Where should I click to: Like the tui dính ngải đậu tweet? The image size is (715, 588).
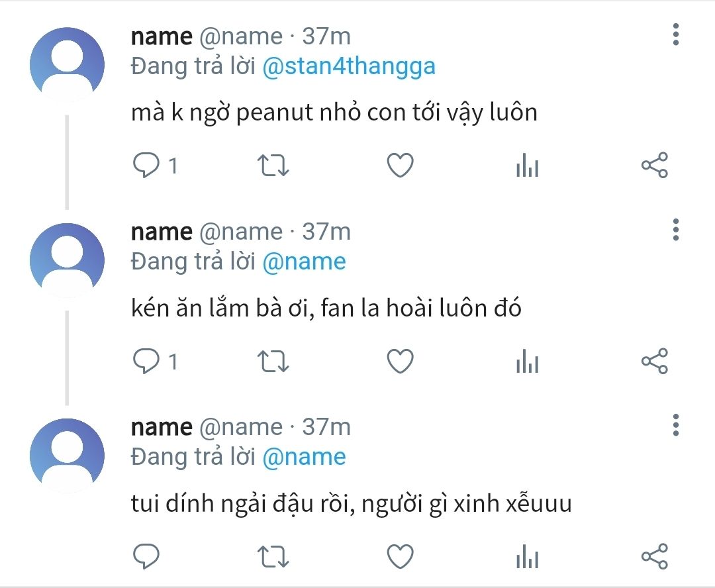[400, 557]
